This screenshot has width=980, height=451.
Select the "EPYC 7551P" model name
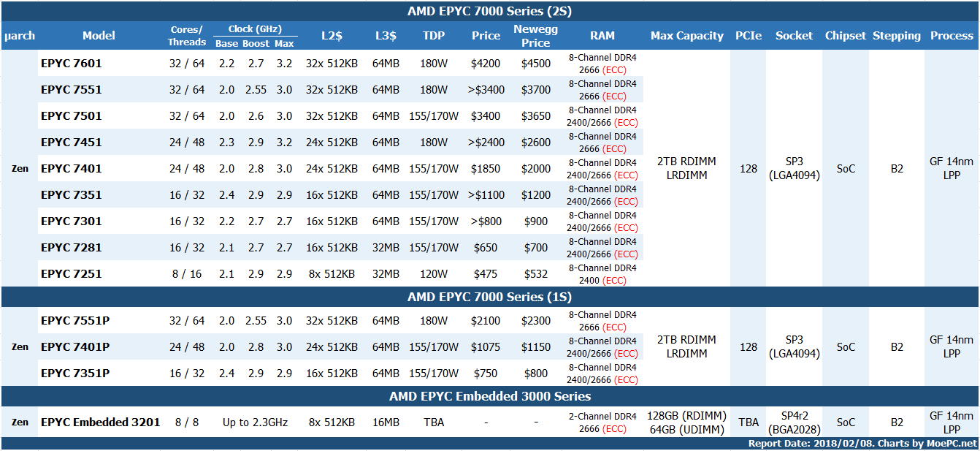pos(75,321)
